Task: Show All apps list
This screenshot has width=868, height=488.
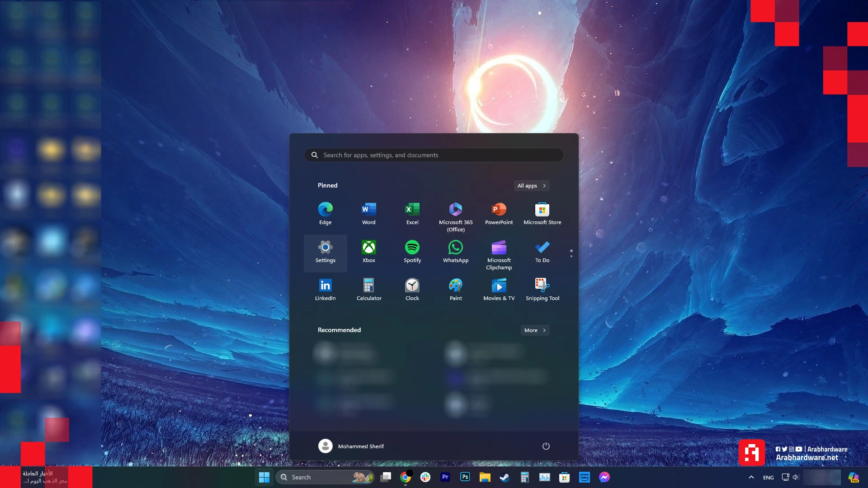Action: (x=532, y=186)
